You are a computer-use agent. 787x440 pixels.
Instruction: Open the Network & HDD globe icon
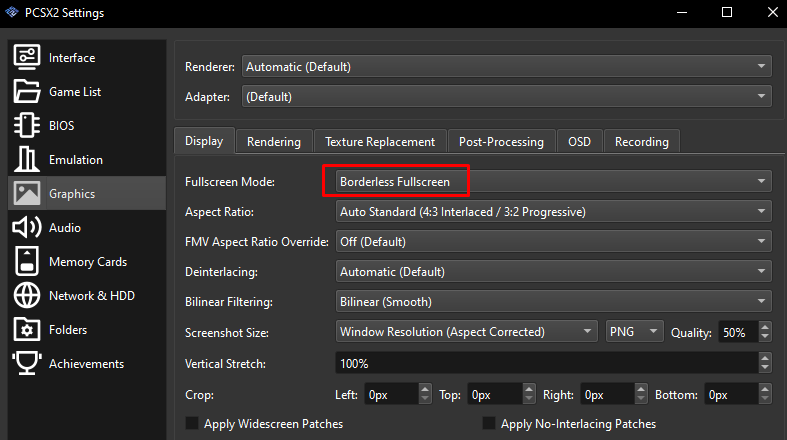26,296
